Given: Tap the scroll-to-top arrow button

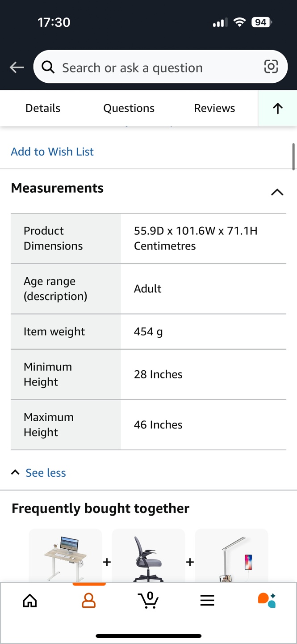Looking at the screenshot, I should tap(277, 108).
